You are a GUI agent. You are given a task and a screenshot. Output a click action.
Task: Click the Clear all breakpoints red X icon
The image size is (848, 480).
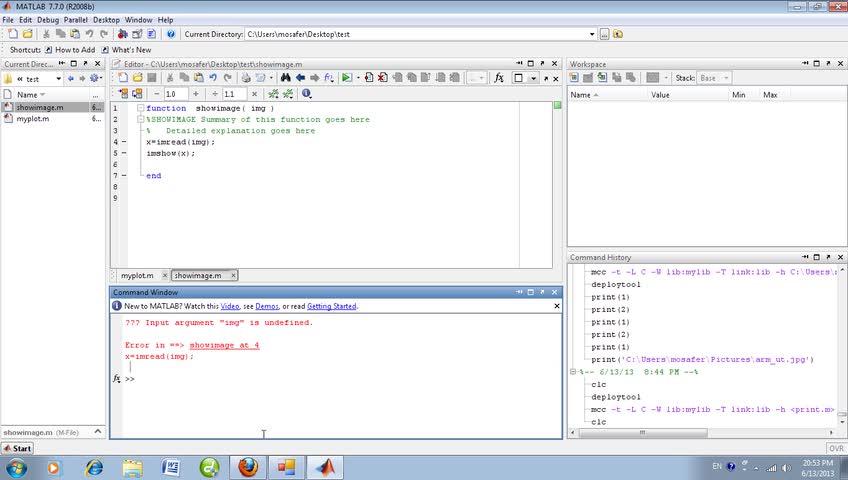pos(382,78)
